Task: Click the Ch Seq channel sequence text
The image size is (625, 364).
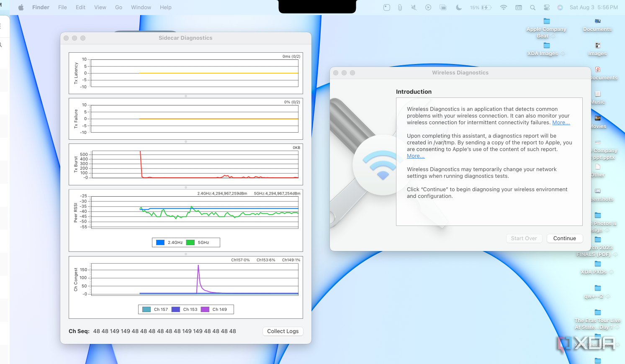Action: point(152,331)
